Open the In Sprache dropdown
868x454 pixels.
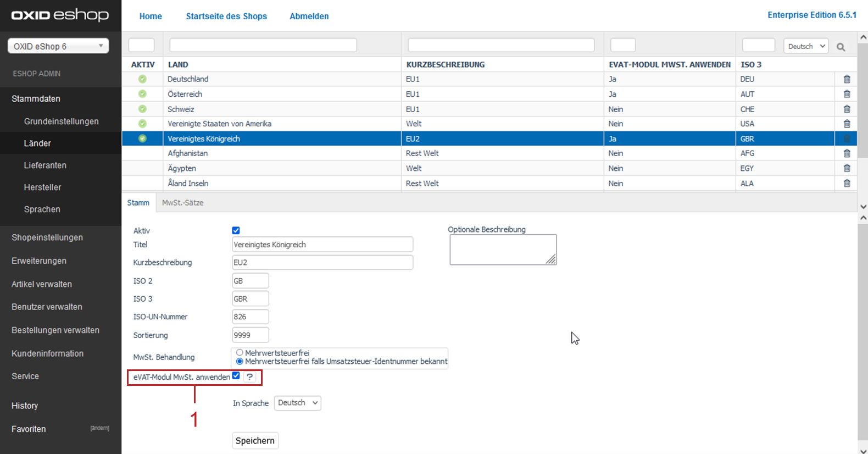(x=297, y=403)
